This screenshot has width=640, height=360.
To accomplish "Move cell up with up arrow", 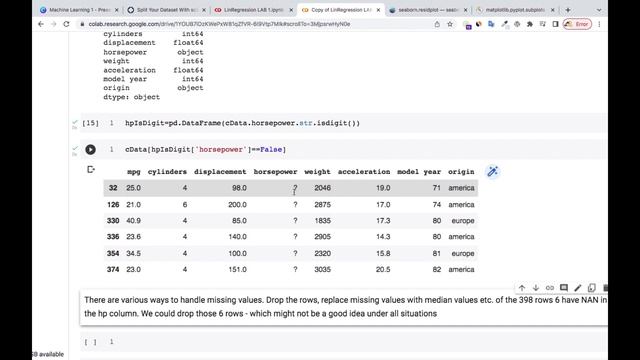I will 522,288.
